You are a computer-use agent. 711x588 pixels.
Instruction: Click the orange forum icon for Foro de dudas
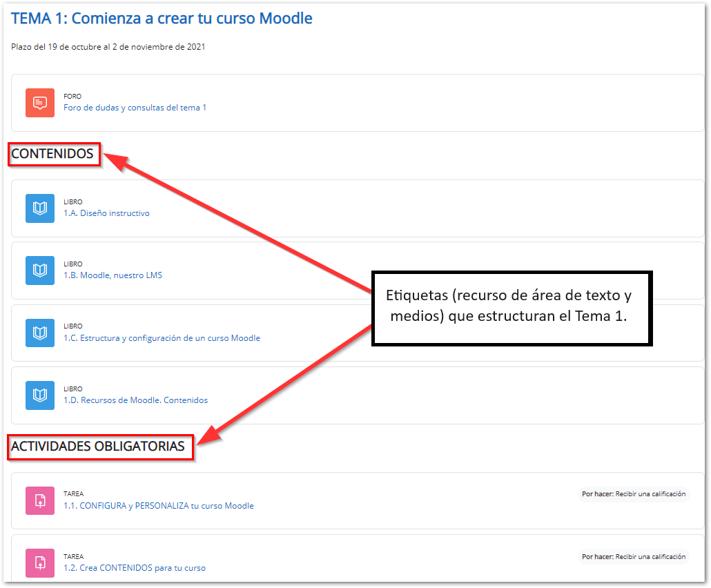(x=40, y=103)
